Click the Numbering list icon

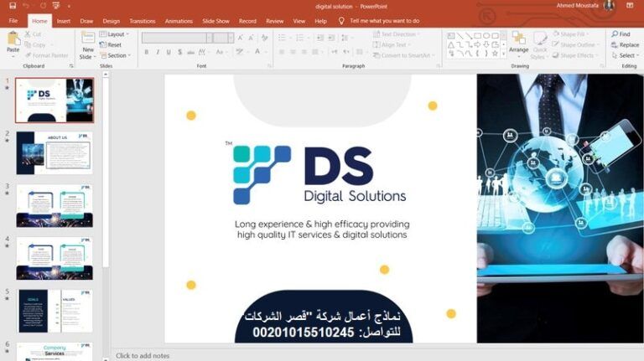click(300, 38)
